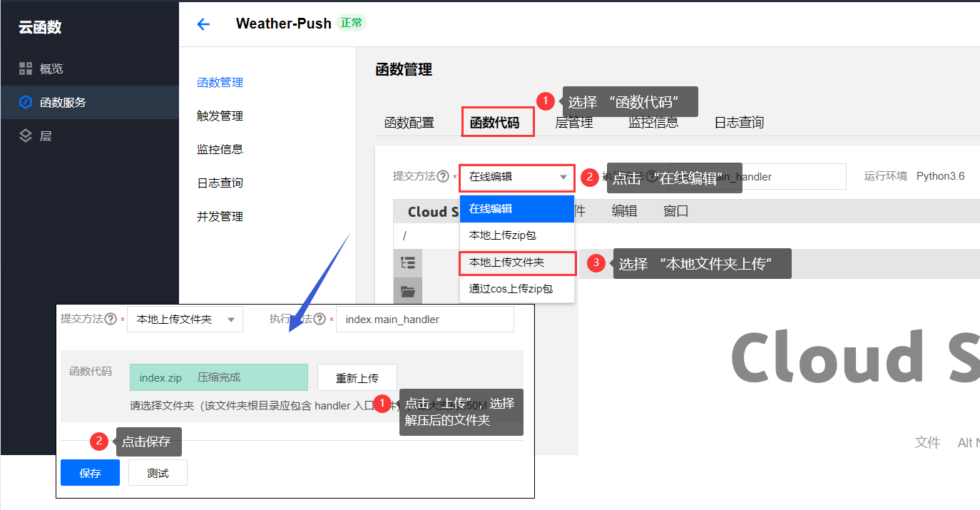Go to 触发管理 in left navigation

point(220,116)
